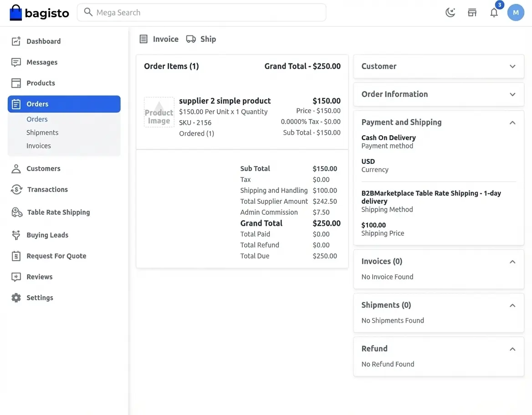Viewport: 532px width, 415px height.
Task: Open notifications bell icon
Action: 494,13
